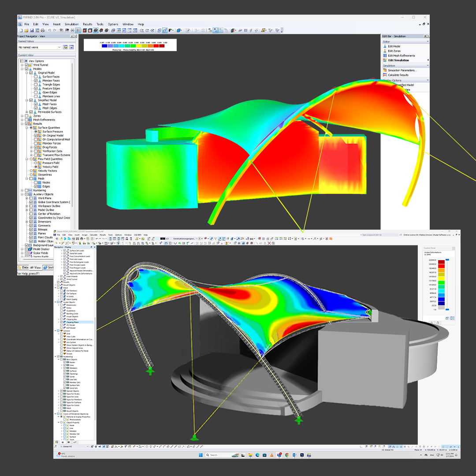Click the dark red top swatch in Control Panel legend
This screenshot has width=476, height=476.
441,261
